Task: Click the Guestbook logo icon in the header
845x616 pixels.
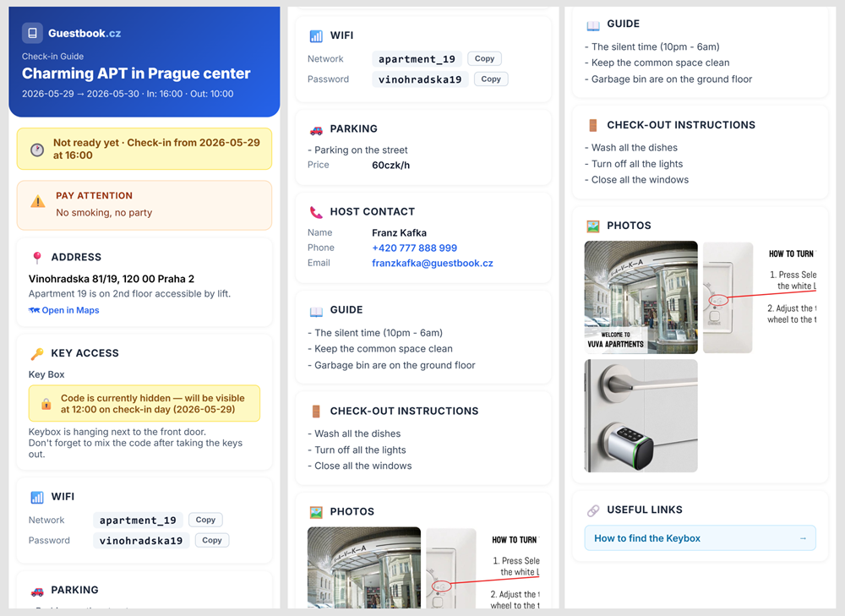Action: 32,33
